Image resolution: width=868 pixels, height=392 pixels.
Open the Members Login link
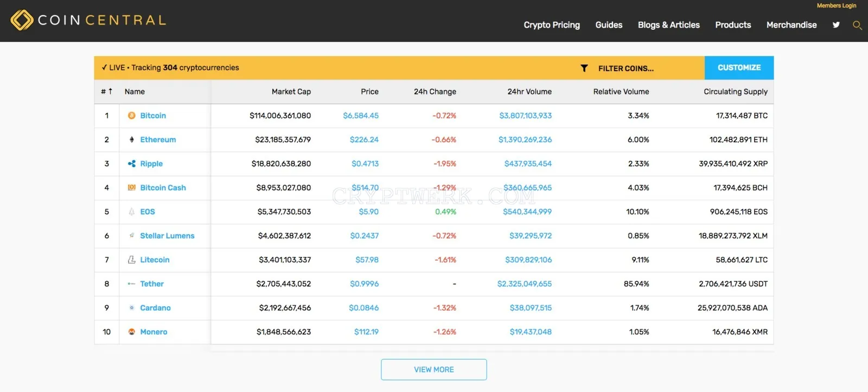[837, 5]
